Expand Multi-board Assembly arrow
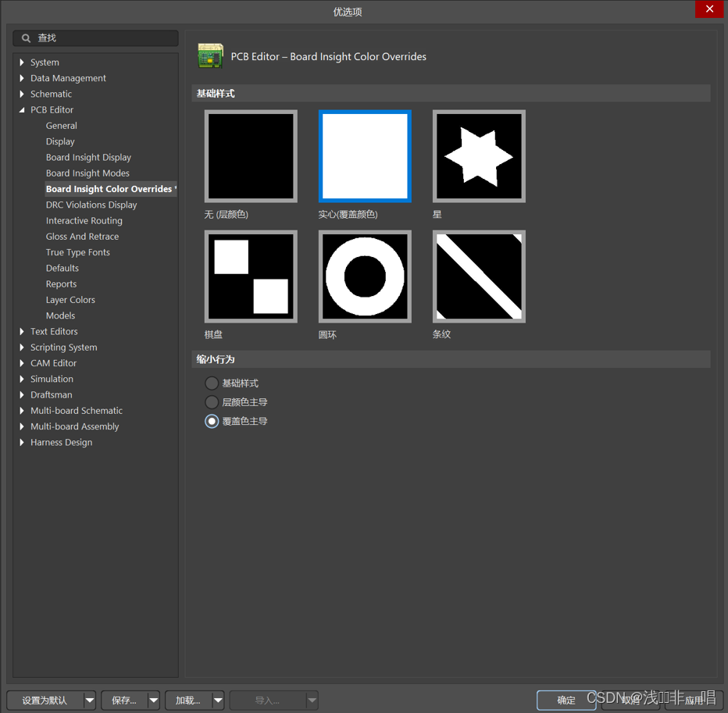The height and width of the screenshot is (713, 728). (22, 426)
